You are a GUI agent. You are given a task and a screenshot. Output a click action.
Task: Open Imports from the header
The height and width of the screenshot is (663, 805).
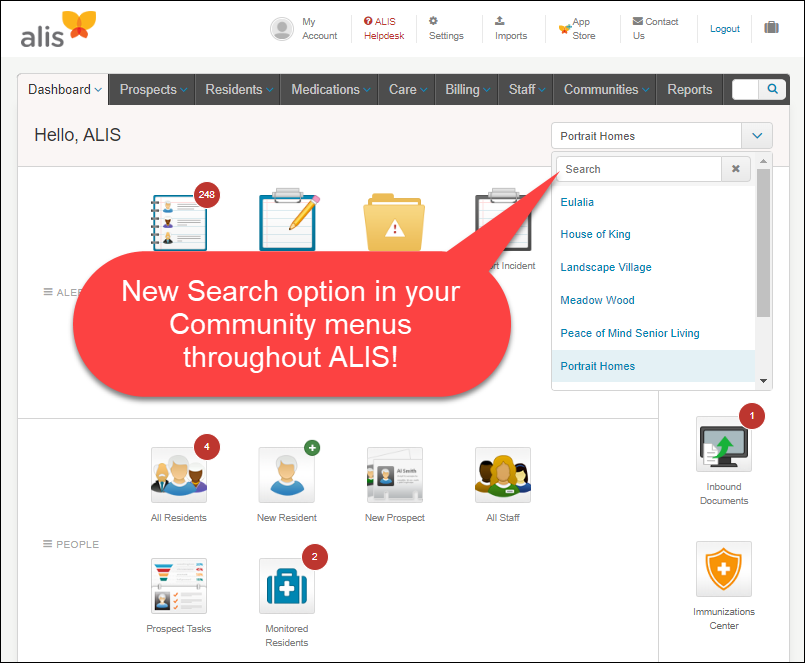click(511, 29)
